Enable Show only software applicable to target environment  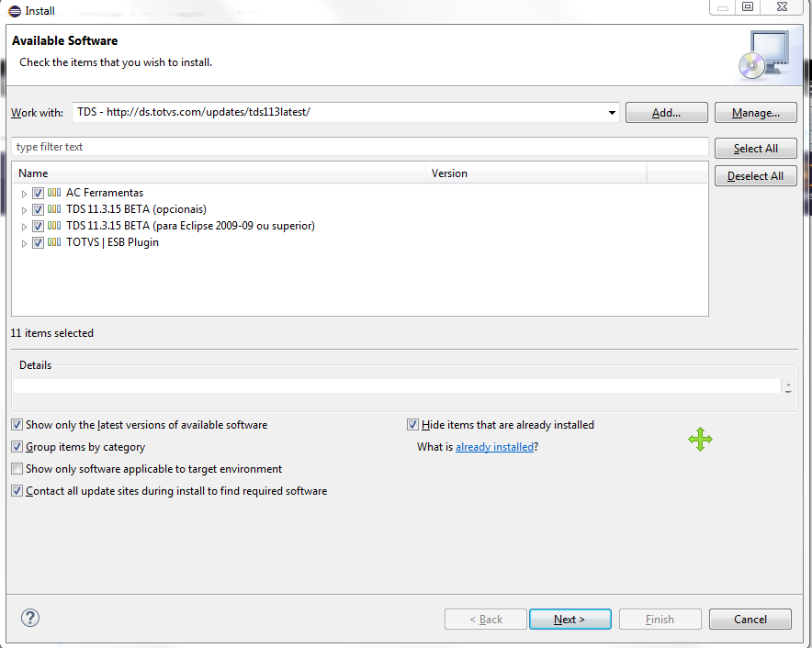tap(17, 469)
